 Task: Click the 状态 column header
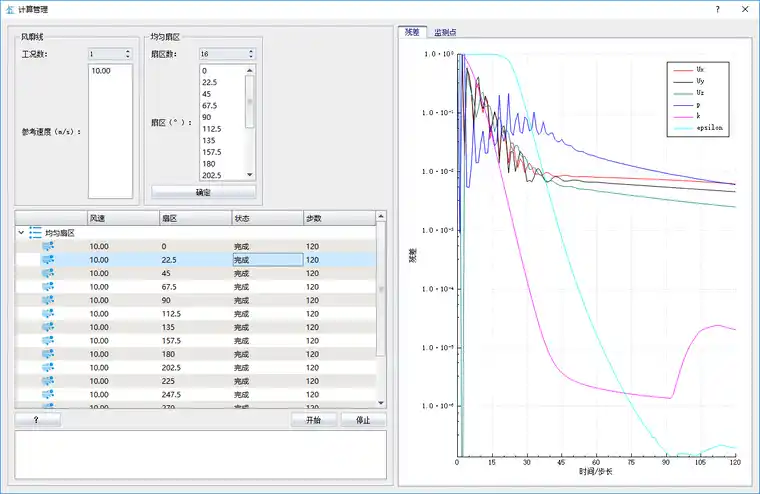coord(268,218)
